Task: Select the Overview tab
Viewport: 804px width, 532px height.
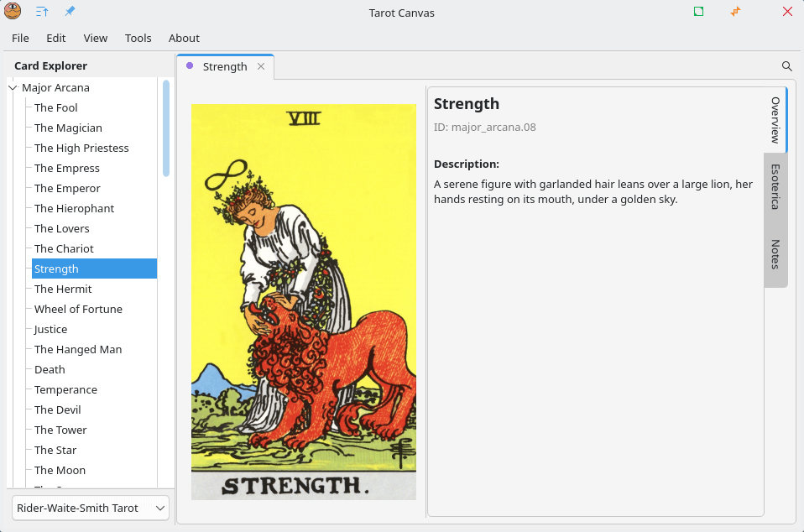Action: pyautogui.click(x=775, y=120)
